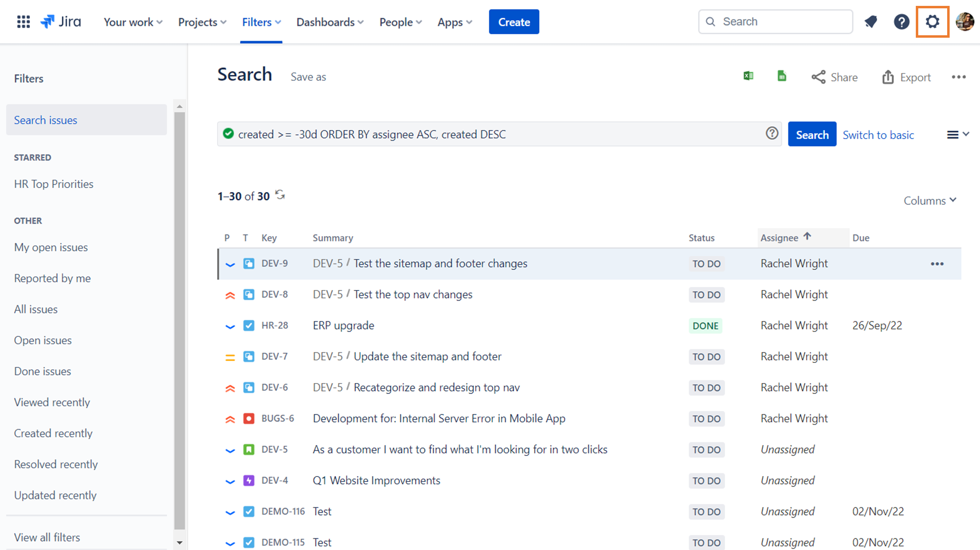Open in the Google Sheets icon
The image size is (980, 550).
coord(782,76)
